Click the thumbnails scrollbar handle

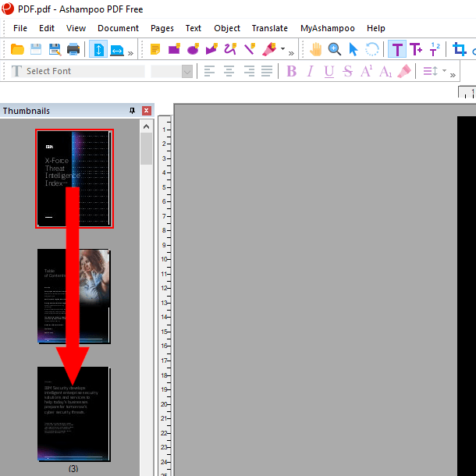coord(147,149)
